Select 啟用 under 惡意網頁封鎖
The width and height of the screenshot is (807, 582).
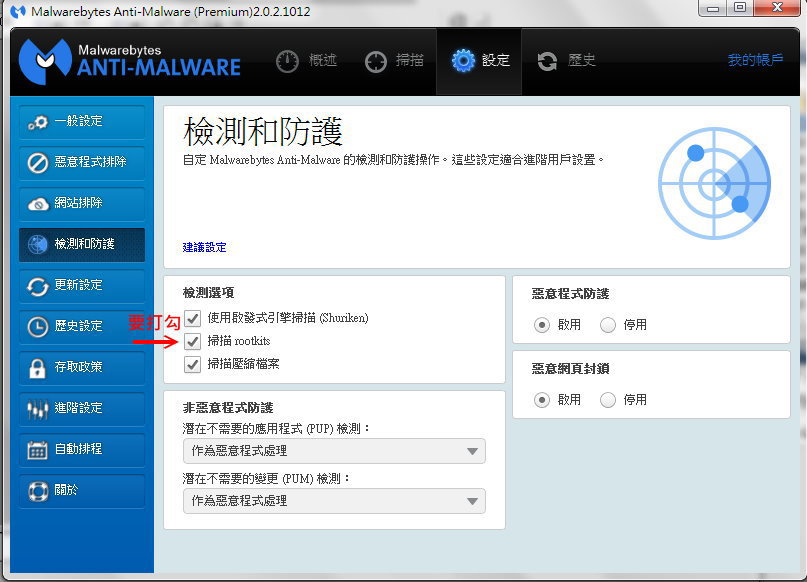[x=541, y=400]
